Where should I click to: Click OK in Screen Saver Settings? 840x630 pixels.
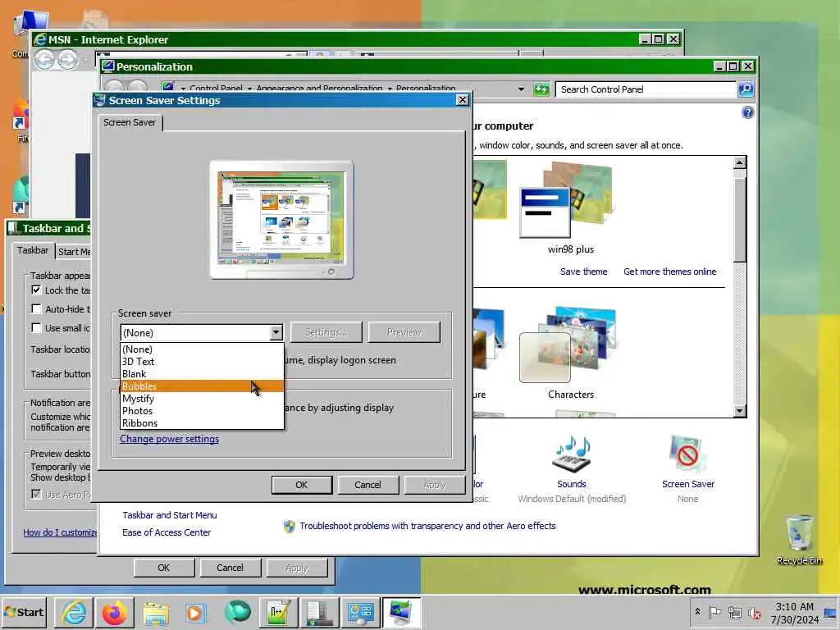[x=302, y=485]
